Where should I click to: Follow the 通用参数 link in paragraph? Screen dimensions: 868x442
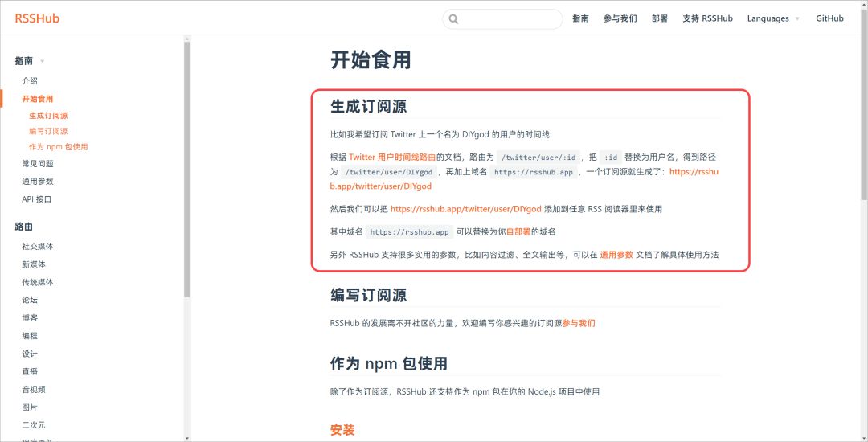(616, 255)
